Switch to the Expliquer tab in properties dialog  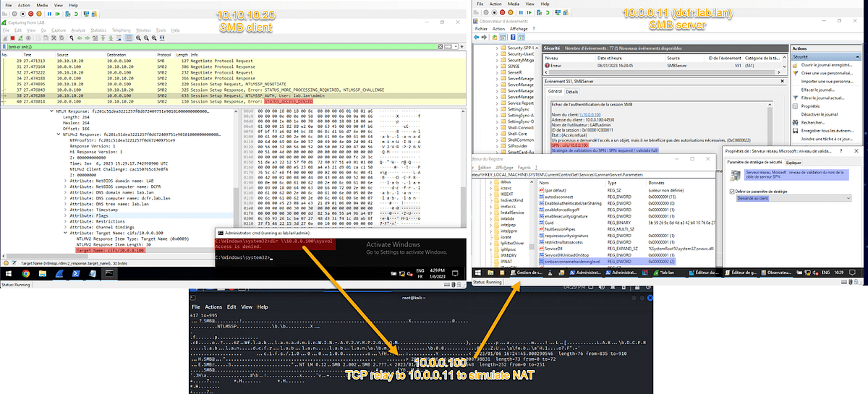(793, 163)
